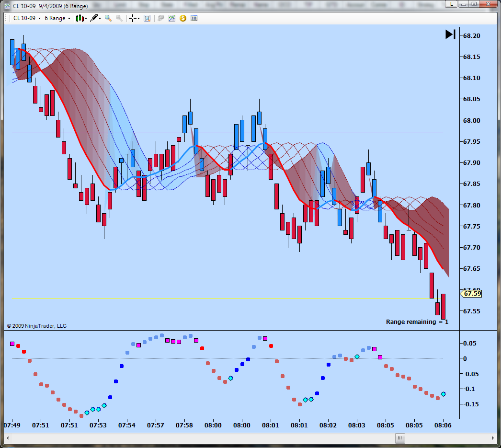Click the 67.80 price axis label

pyautogui.click(x=472, y=205)
